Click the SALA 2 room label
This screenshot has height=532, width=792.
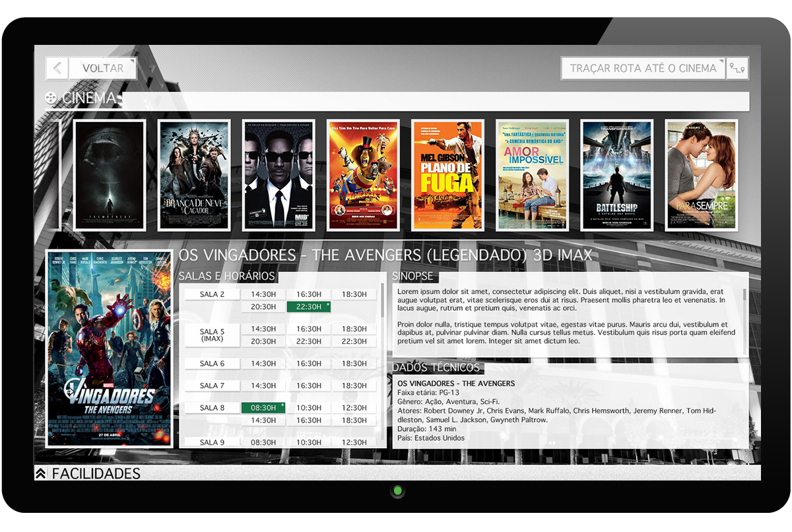(x=213, y=294)
